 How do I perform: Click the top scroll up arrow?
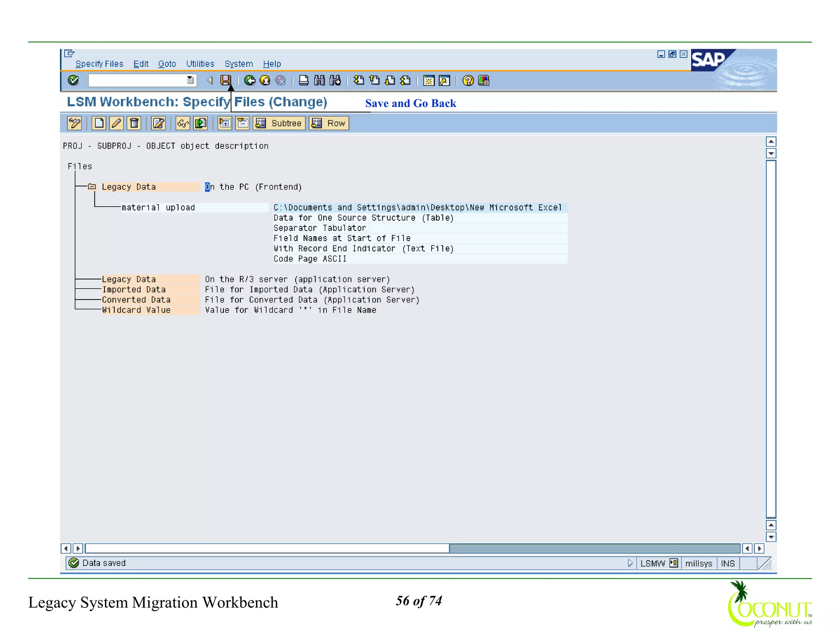pos(771,142)
